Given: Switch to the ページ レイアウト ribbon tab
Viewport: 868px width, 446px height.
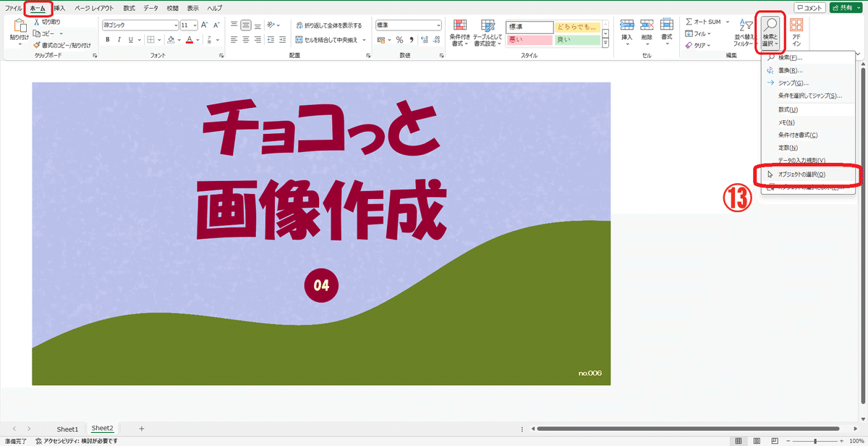Looking at the screenshot, I should [x=94, y=8].
